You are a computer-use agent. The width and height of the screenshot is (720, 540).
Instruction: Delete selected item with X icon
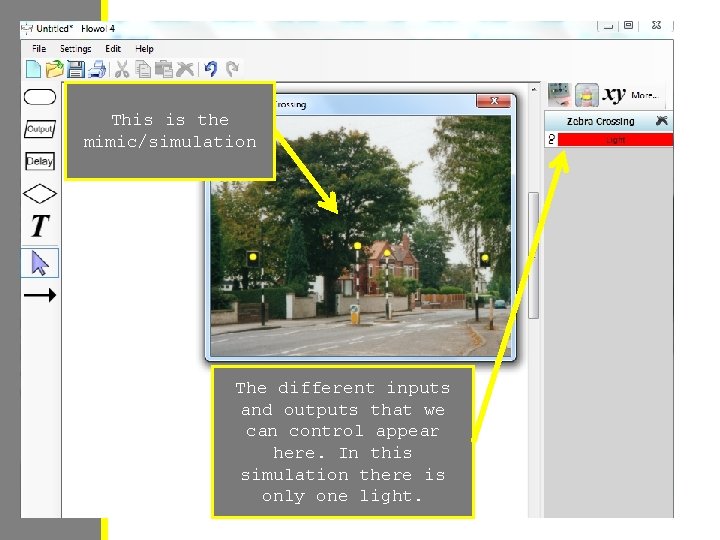(185, 69)
